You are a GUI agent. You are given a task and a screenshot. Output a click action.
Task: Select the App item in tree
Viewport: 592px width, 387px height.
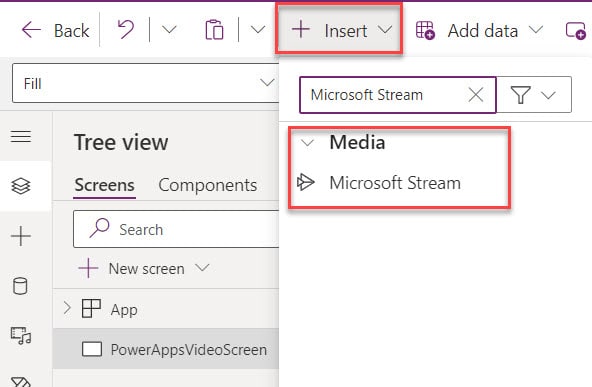pos(124,310)
